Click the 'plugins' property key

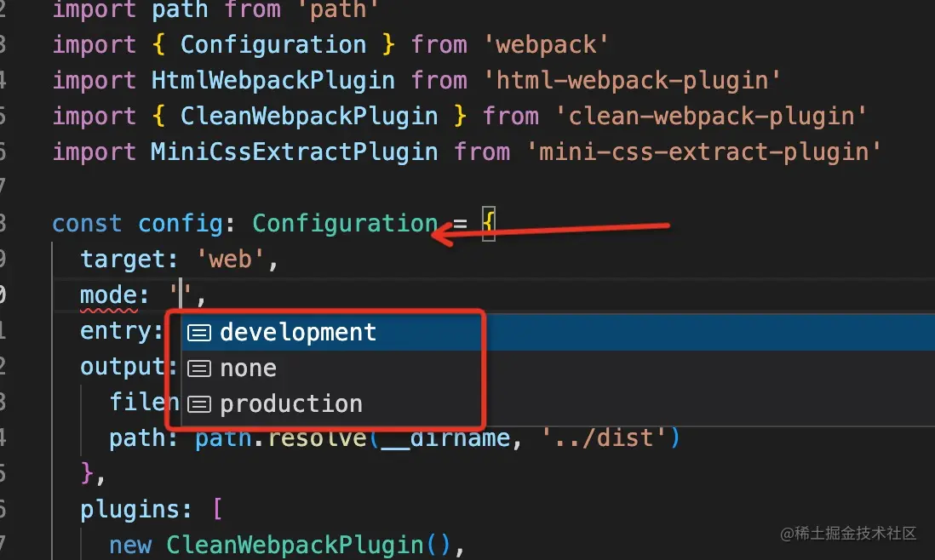click(x=129, y=510)
